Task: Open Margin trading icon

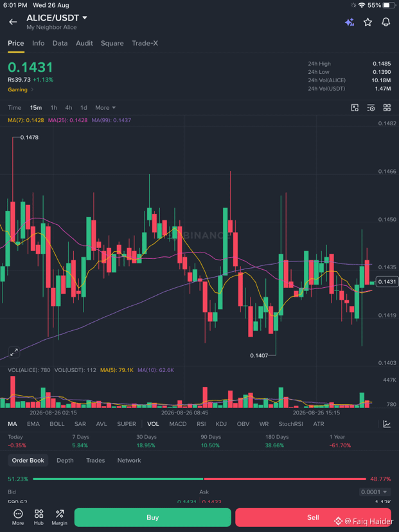Action: (x=59, y=517)
